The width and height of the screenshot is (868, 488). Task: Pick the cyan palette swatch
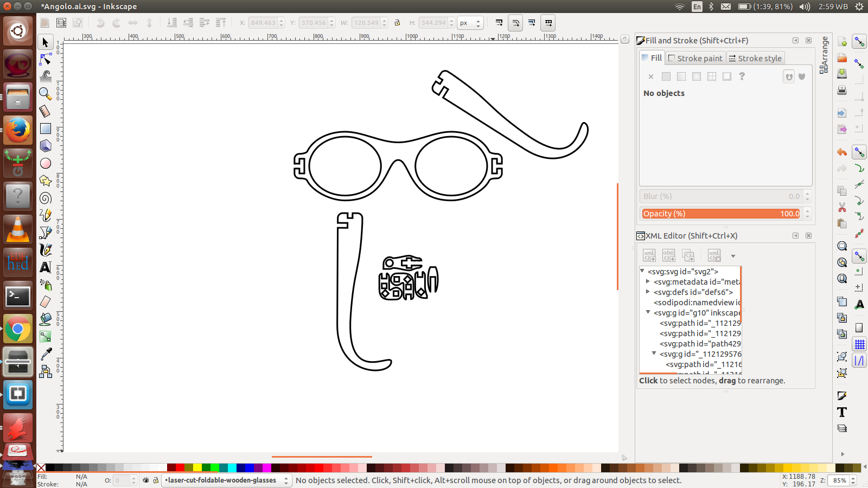(232, 467)
